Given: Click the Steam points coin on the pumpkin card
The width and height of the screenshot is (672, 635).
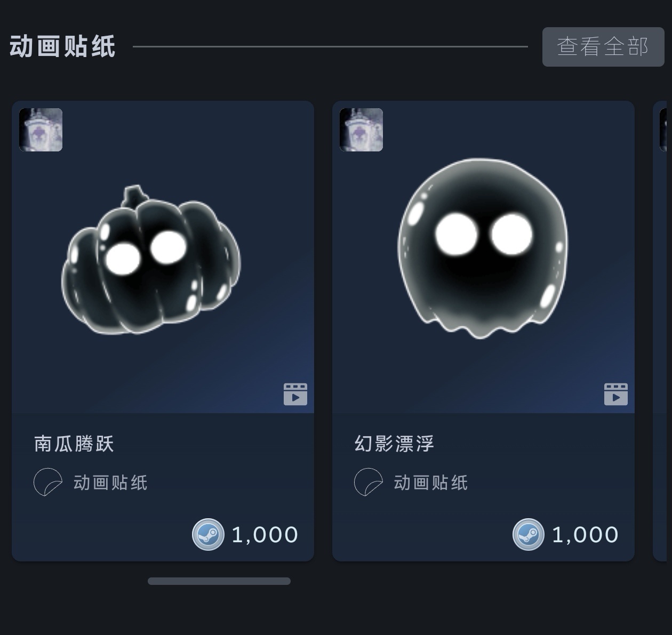Looking at the screenshot, I should 208,534.
